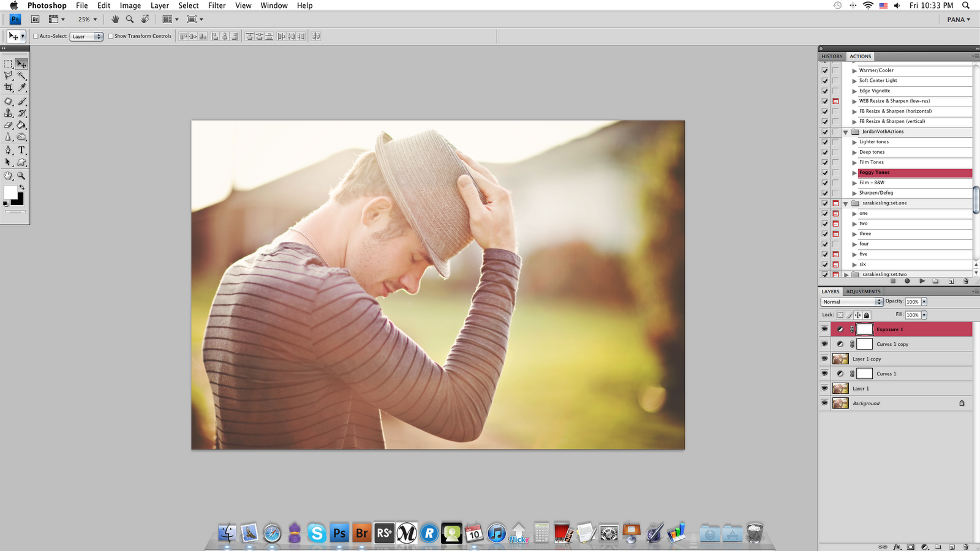Switch to the Adjustments tab
Screen dimensions: 980x551
pyautogui.click(x=863, y=291)
